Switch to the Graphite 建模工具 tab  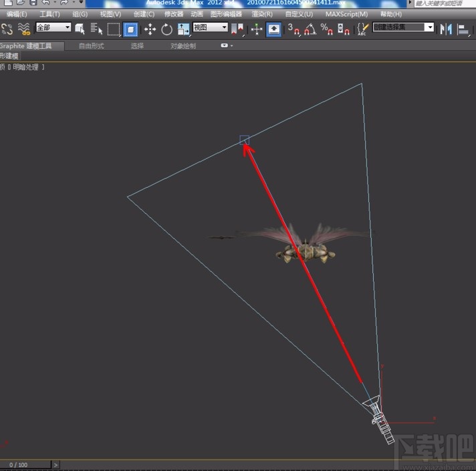pos(32,46)
